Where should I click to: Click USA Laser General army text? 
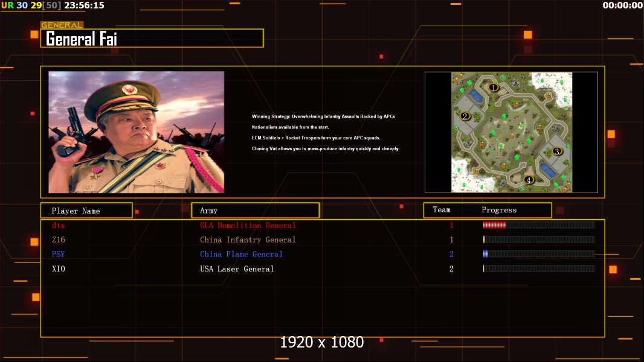pos(237,268)
